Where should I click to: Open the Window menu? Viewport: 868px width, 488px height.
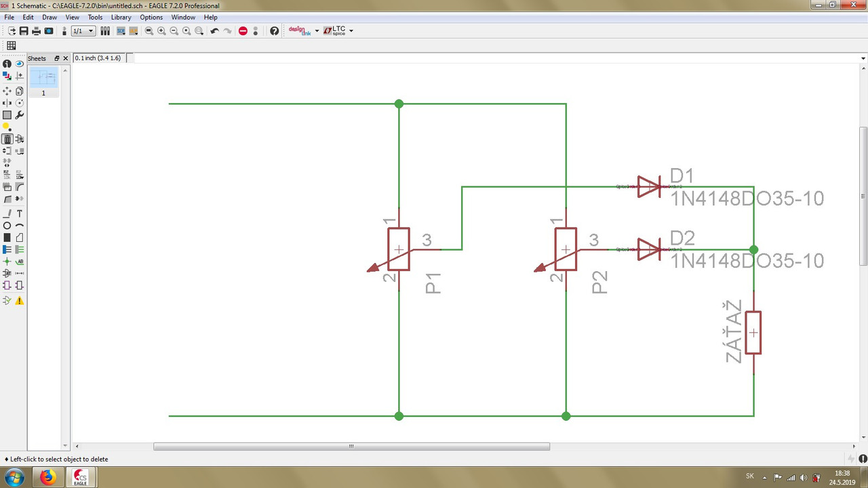[x=183, y=17]
